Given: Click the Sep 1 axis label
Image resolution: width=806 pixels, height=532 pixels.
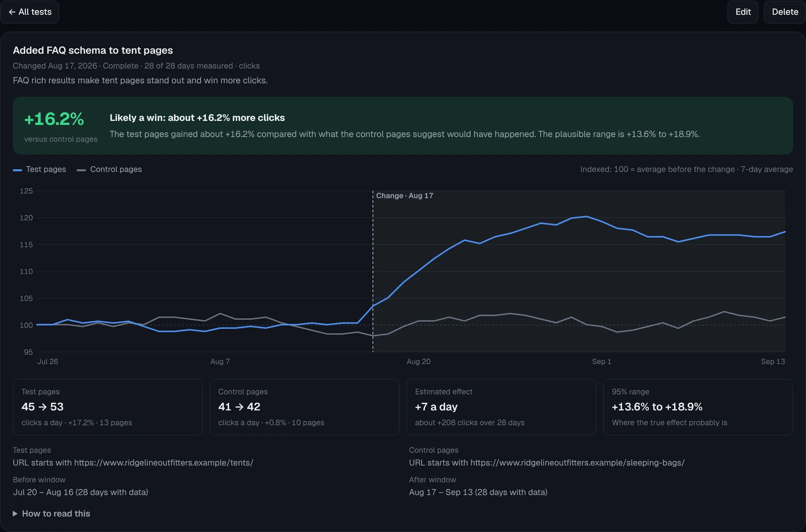Looking at the screenshot, I should coord(601,362).
